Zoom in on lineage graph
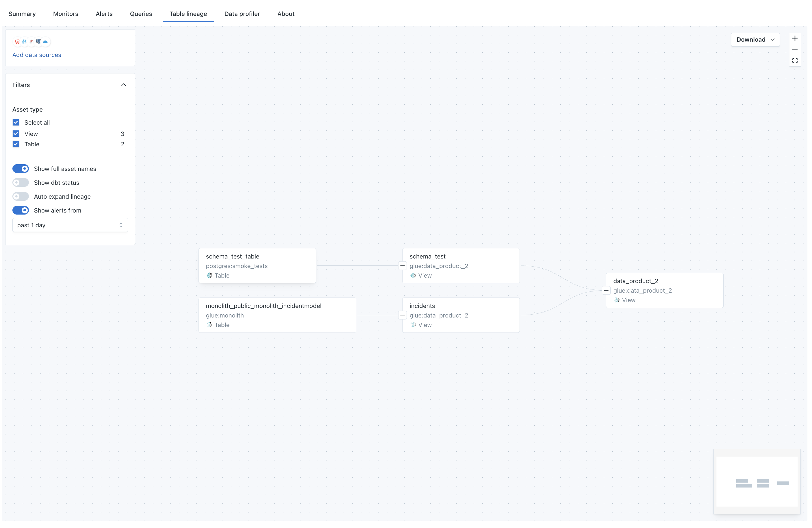The image size is (812, 528). pos(795,38)
